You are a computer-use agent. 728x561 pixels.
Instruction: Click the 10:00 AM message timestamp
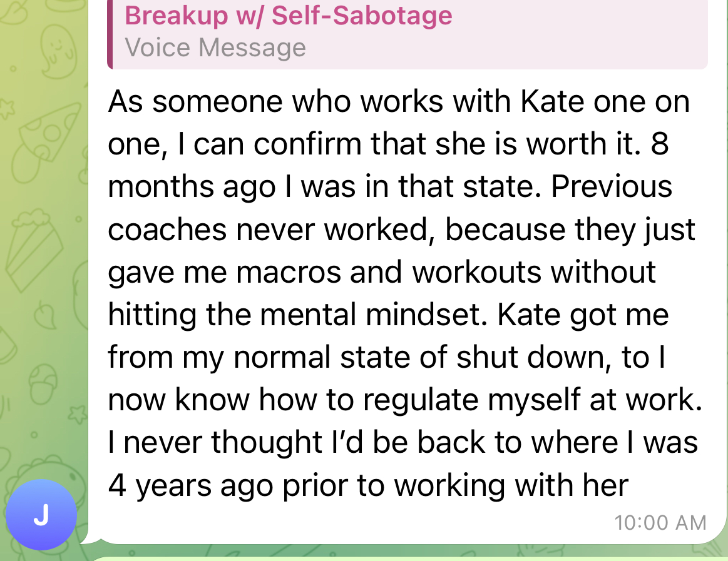pyautogui.click(x=660, y=522)
